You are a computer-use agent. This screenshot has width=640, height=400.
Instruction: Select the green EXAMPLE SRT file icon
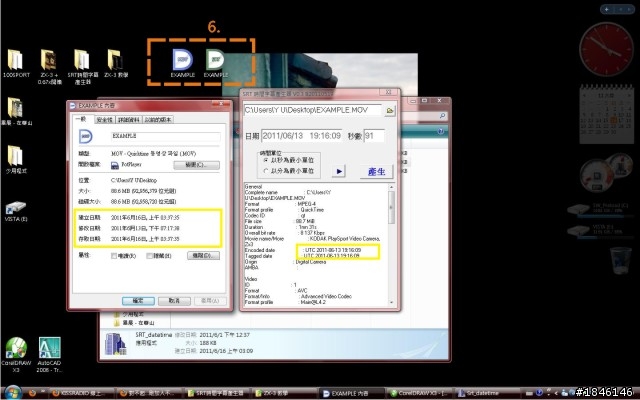tap(215, 63)
